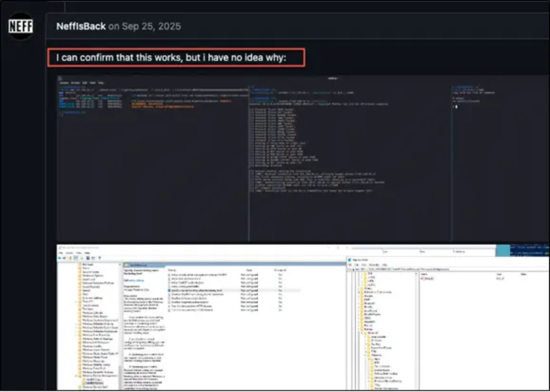This screenshot has height=392, width=550.
Task: Expand the Microsoft key in Registry Editor
Action: coord(362,332)
